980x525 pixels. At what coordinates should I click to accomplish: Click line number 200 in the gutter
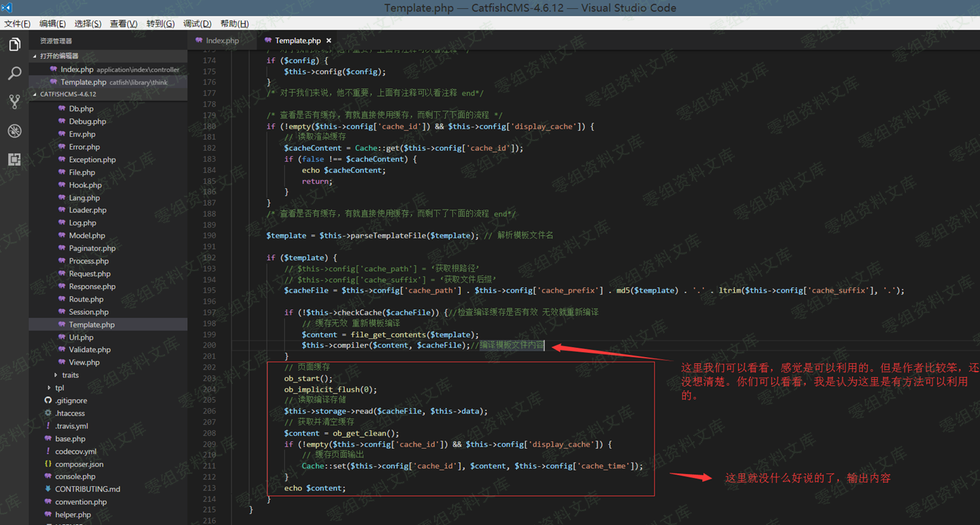pyautogui.click(x=209, y=345)
